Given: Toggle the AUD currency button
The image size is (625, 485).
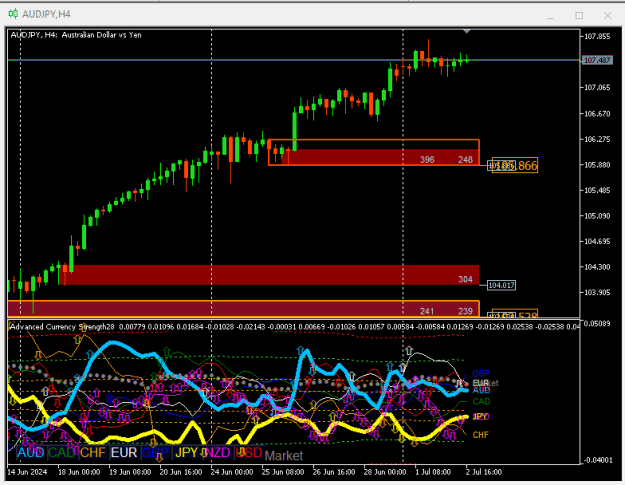Looking at the screenshot, I should [x=31, y=453].
